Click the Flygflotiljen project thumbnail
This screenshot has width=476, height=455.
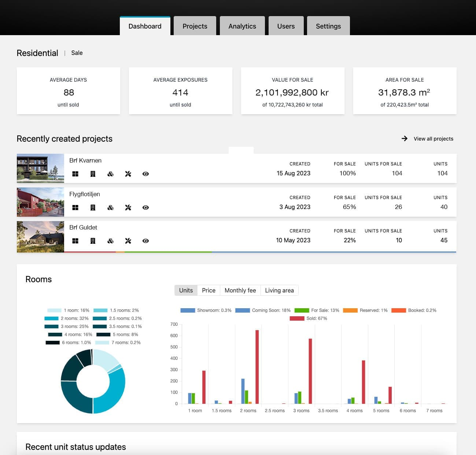(40, 202)
